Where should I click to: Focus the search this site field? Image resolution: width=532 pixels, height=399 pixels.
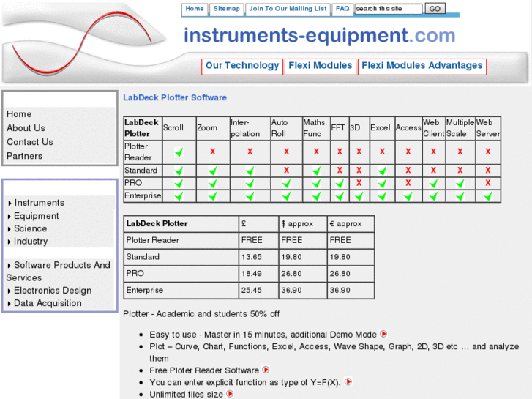pyautogui.click(x=389, y=9)
